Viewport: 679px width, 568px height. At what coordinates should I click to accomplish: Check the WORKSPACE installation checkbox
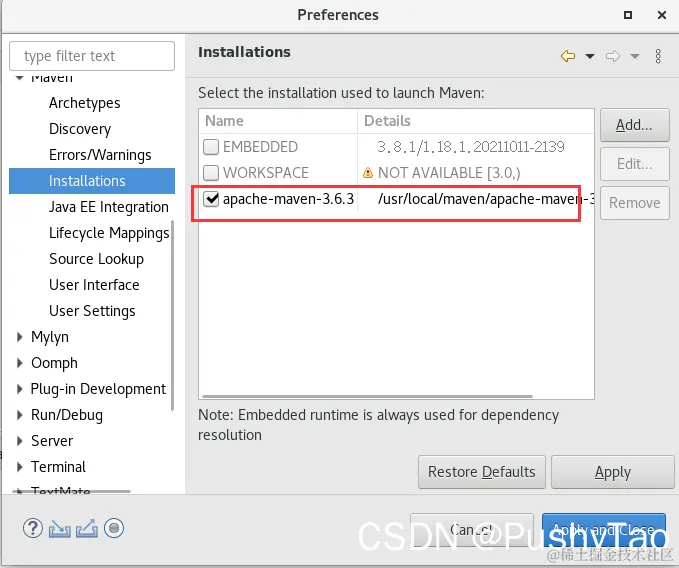click(x=211, y=173)
